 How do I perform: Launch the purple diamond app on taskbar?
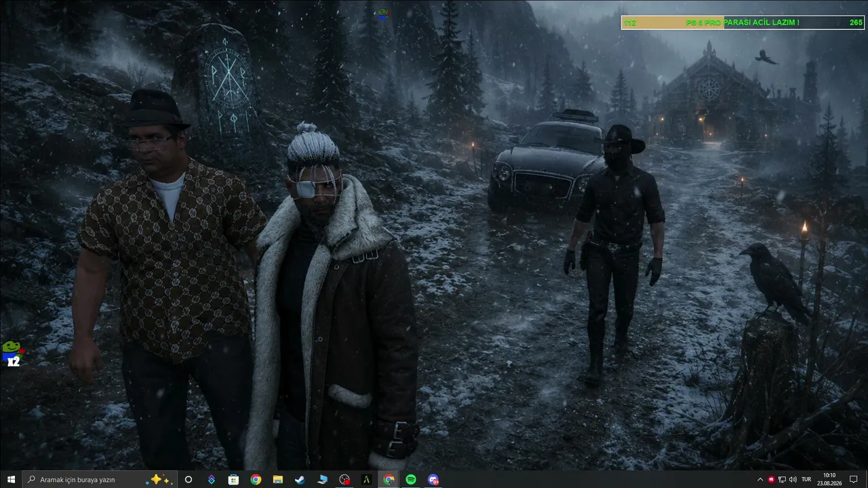tap(211, 479)
